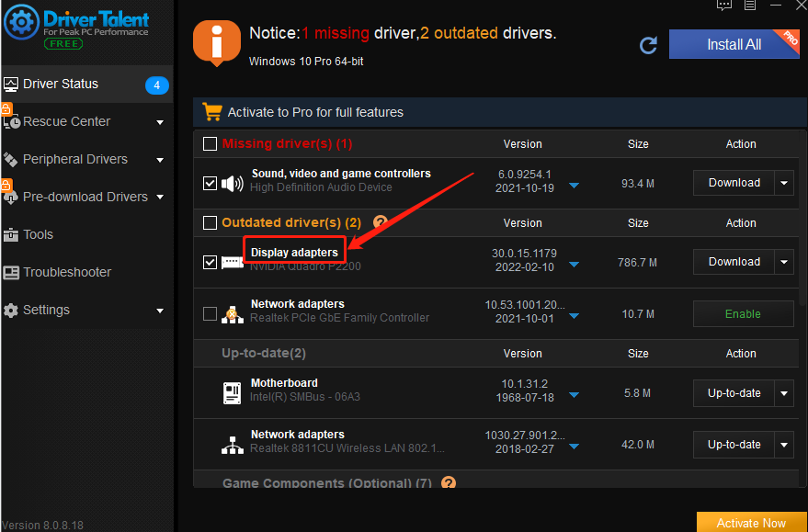
Task: Expand version list for driver 10.53.1001.20
Action: pyautogui.click(x=574, y=316)
